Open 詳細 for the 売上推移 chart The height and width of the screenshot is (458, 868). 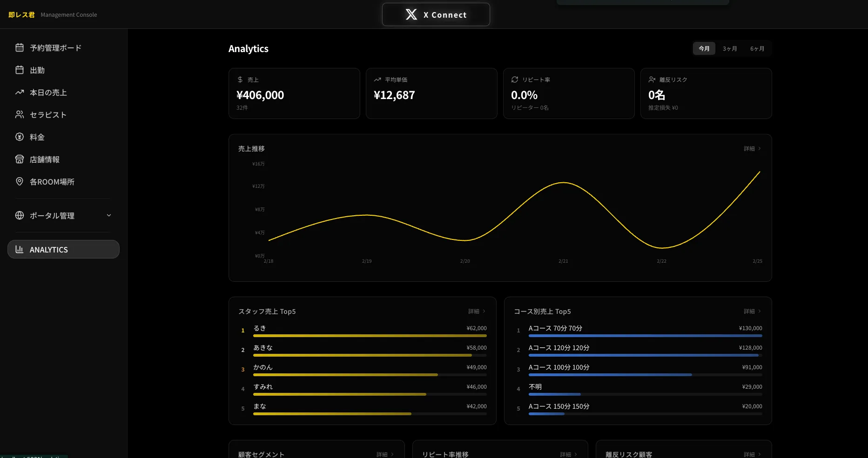[x=752, y=149]
